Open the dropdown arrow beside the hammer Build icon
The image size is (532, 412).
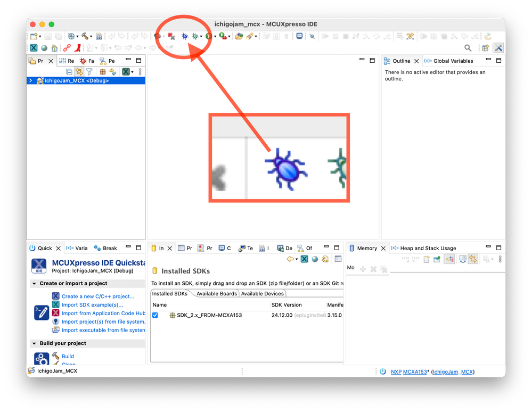pos(91,37)
